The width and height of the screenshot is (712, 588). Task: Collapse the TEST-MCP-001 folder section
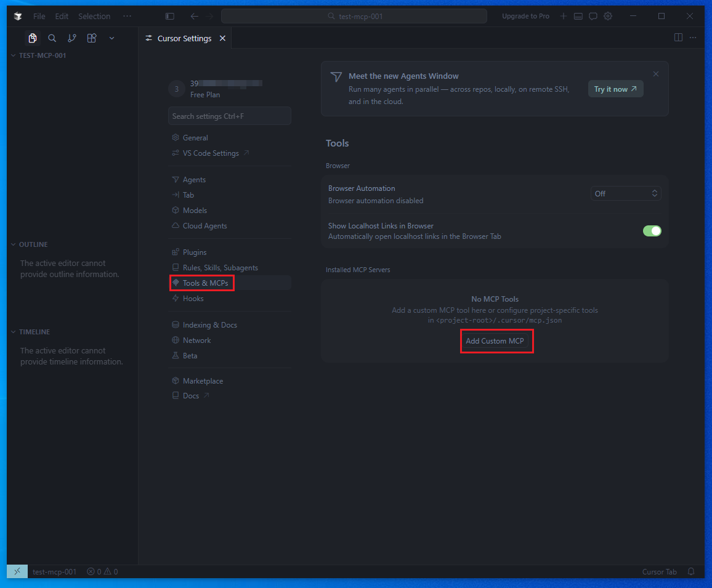42,55
